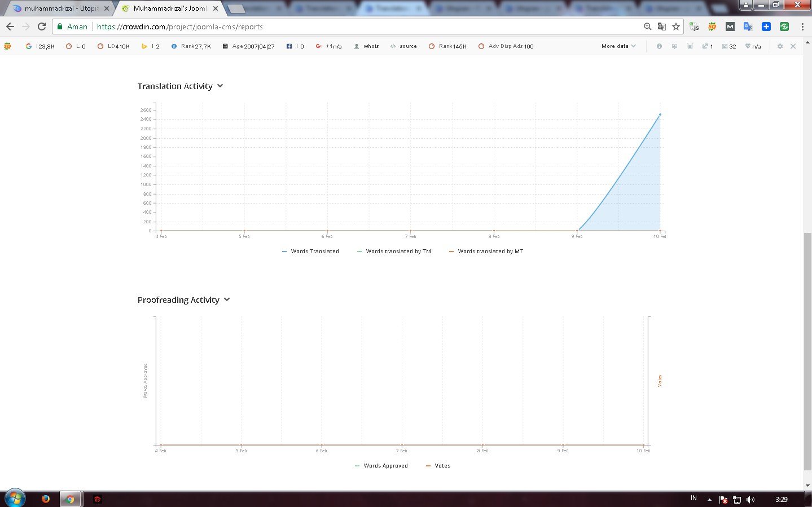Open the dark M extension icon

pyautogui.click(x=730, y=27)
